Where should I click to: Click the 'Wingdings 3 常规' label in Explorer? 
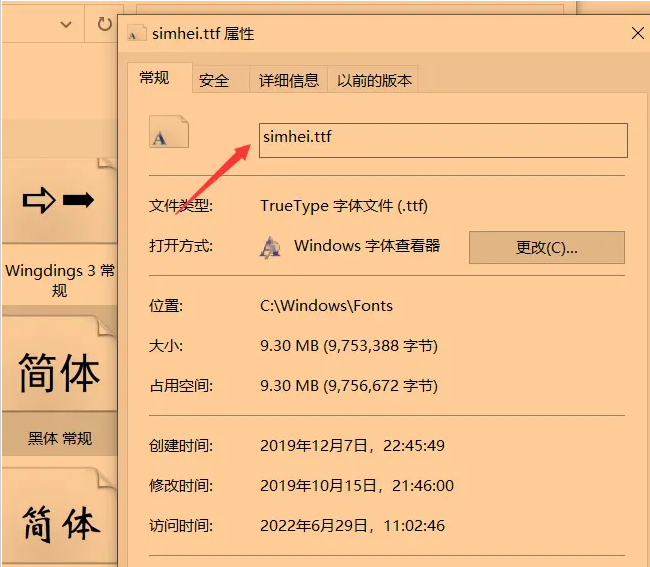pyautogui.click(x=59, y=280)
